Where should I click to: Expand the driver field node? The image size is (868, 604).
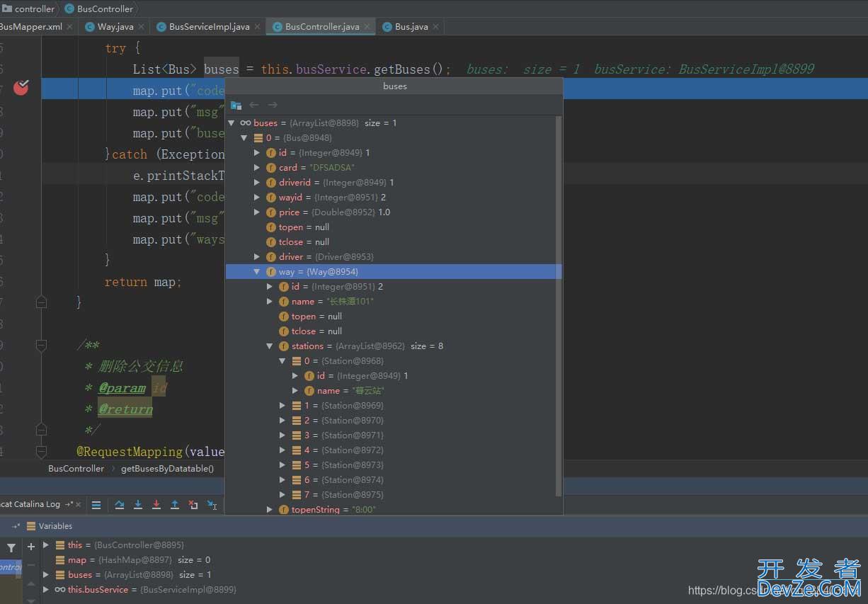click(257, 257)
